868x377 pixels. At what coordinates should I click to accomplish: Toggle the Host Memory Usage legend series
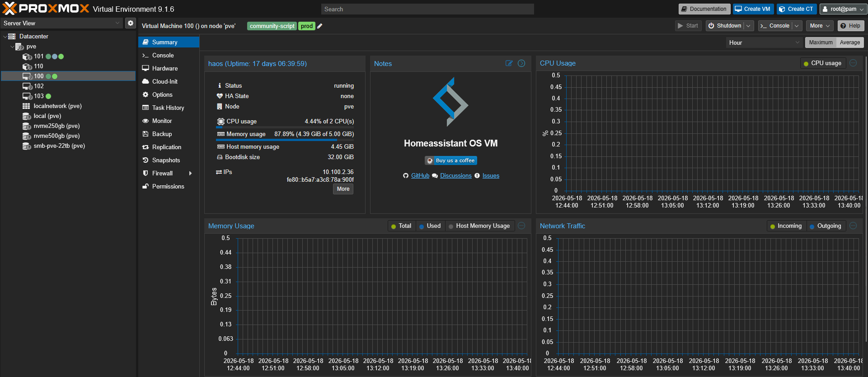coord(479,226)
